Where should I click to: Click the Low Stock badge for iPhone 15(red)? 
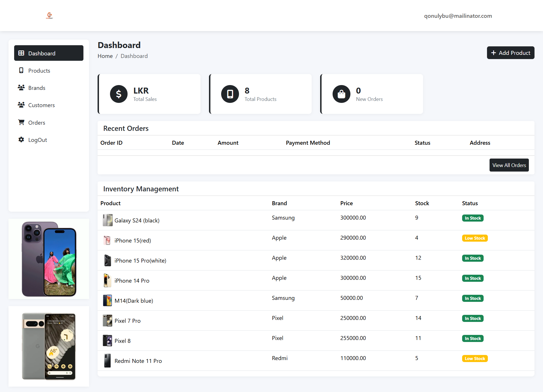(475, 238)
